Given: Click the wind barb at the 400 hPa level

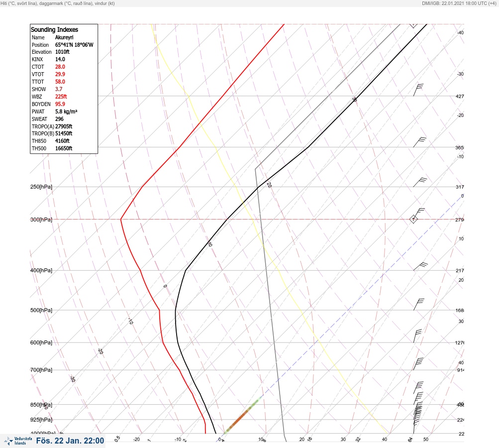Looking at the screenshot, I should point(420,266).
